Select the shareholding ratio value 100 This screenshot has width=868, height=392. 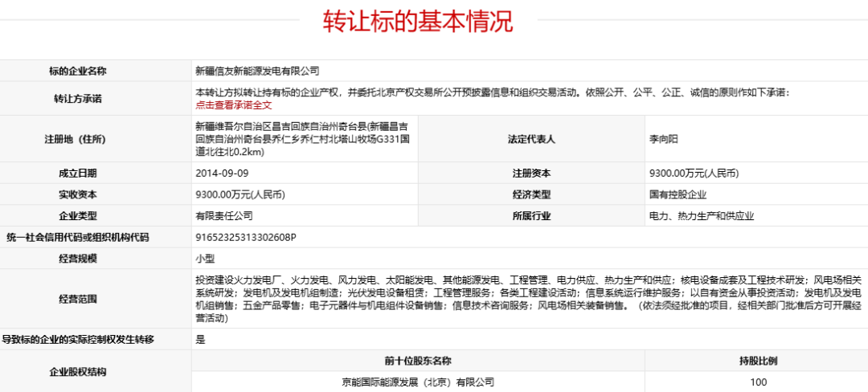tap(759, 382)
